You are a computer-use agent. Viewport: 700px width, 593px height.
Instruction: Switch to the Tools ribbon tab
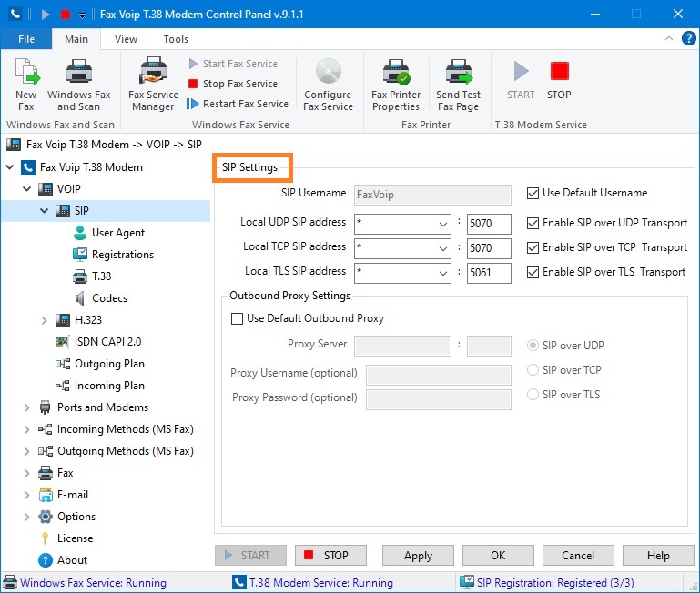176,39
